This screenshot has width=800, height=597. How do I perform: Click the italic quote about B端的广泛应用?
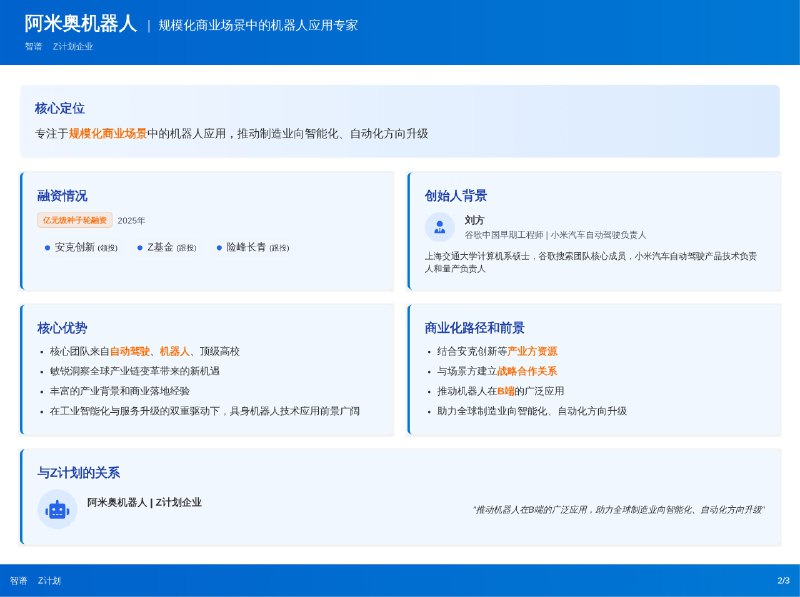tap(618, 510)
